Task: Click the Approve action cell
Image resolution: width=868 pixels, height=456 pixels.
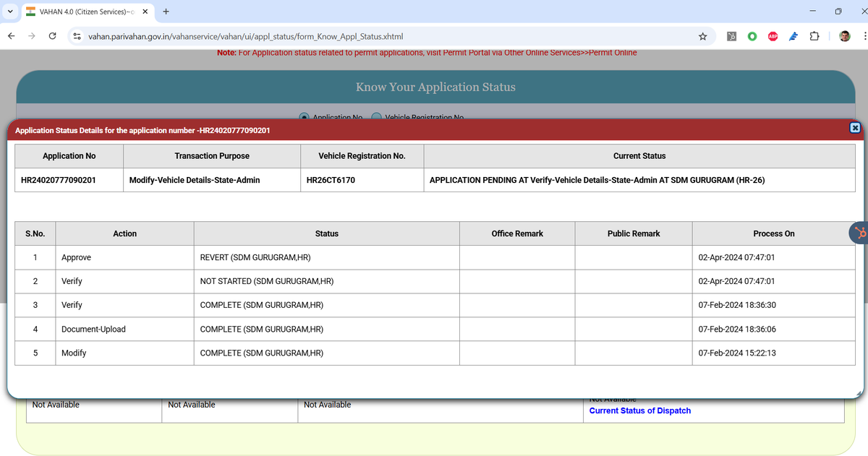Action: point(124,257)
